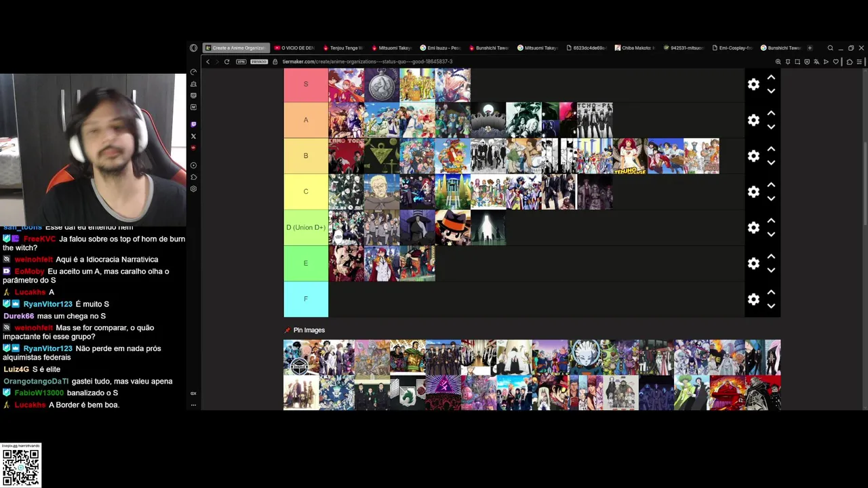Open the red round icon in sidebar

tap(193, 148)
